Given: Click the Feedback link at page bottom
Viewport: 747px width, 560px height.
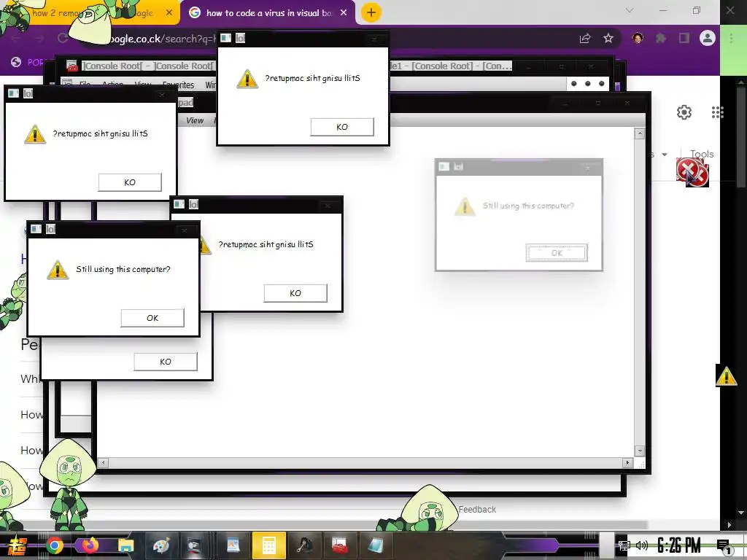Looking at the screenshot, I should coord(477,510).
